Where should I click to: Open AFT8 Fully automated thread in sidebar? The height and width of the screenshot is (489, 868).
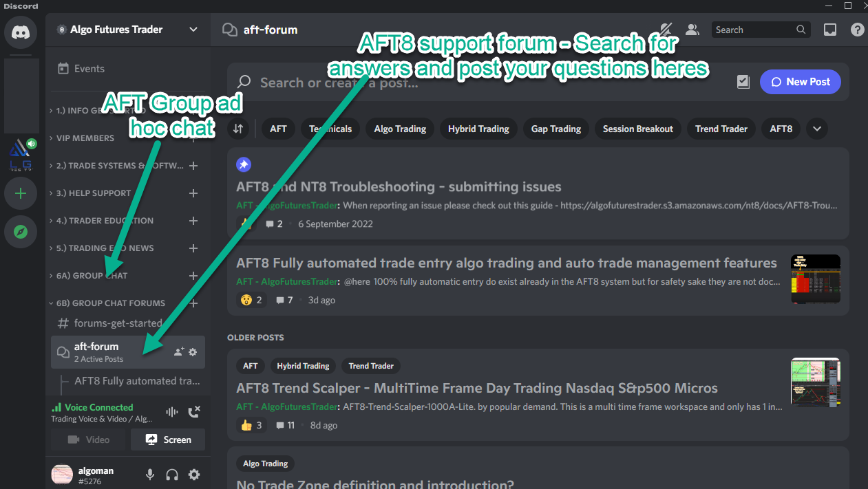(136, 381)
